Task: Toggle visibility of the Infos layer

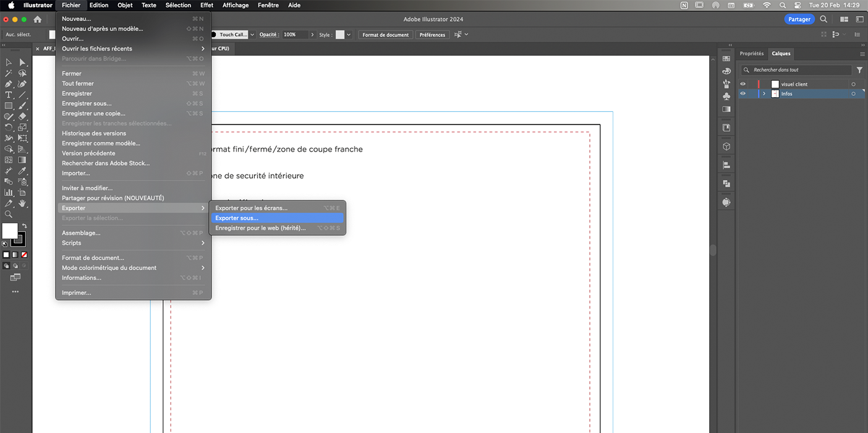Action: coord(743,94)
